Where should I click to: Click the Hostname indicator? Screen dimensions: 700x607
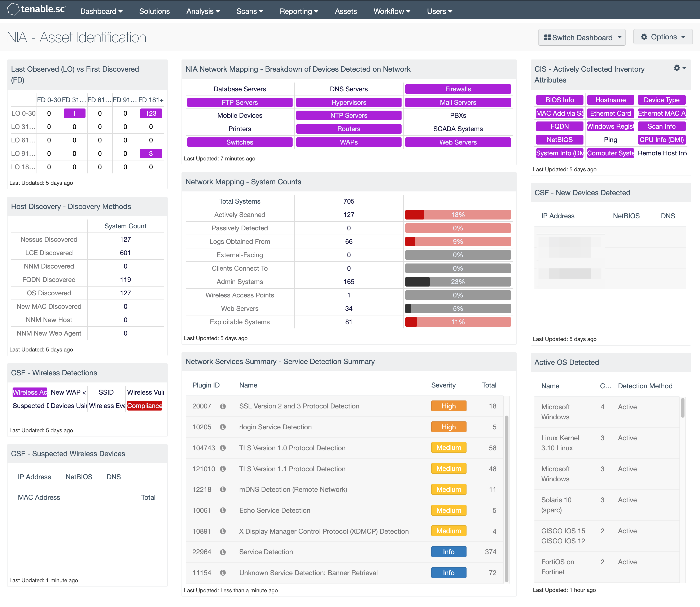pyautogui.click(x=611, y=100)
